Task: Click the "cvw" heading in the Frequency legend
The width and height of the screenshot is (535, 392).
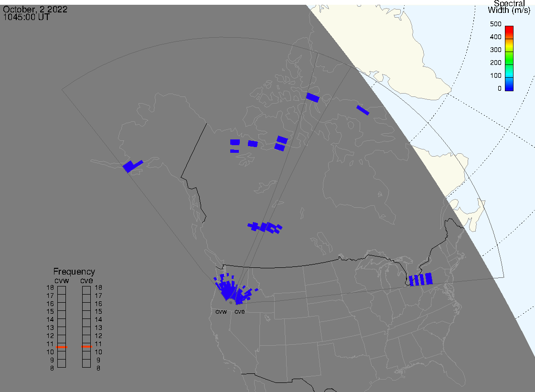Action: point(62,281)
